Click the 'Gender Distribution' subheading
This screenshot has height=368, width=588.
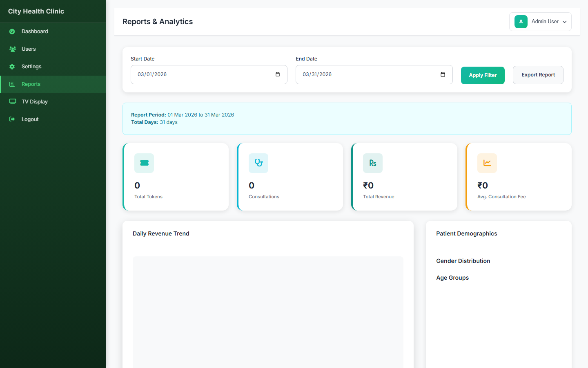463,261
